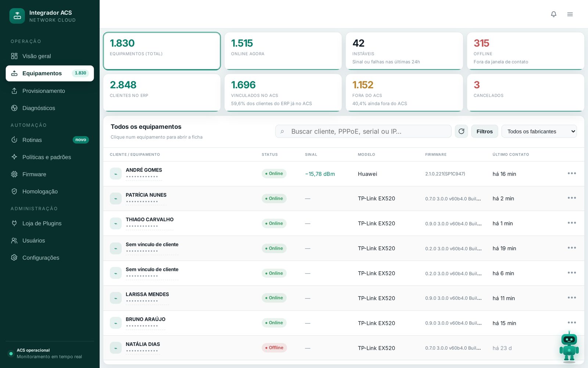Open row actions for ANDRÉ GOMES
Screen dimensions: 588x368
click(572, 173)
